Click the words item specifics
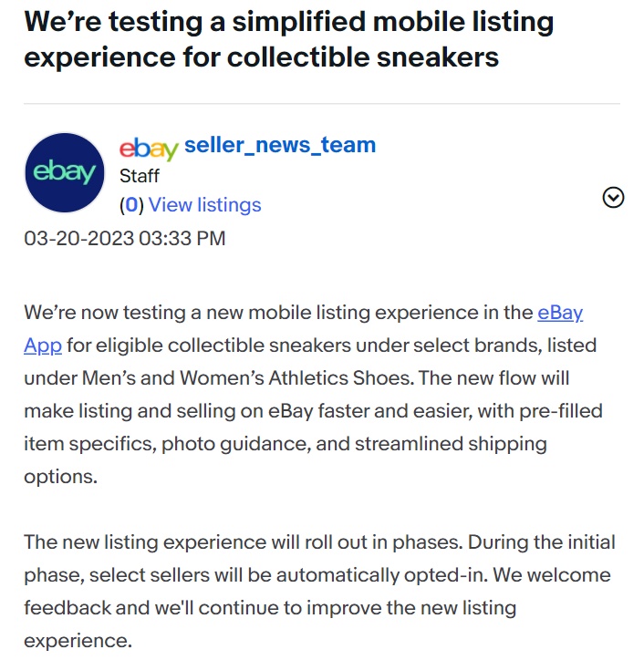Screen dimensions: 644x660 coord(89,444)
